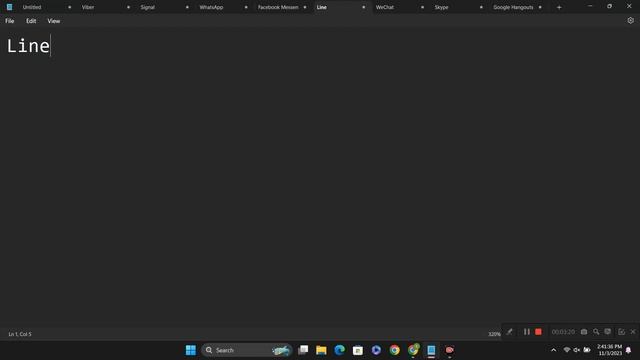
Task: Switch to the Viber tab
Action: click(x=88, y=7)
